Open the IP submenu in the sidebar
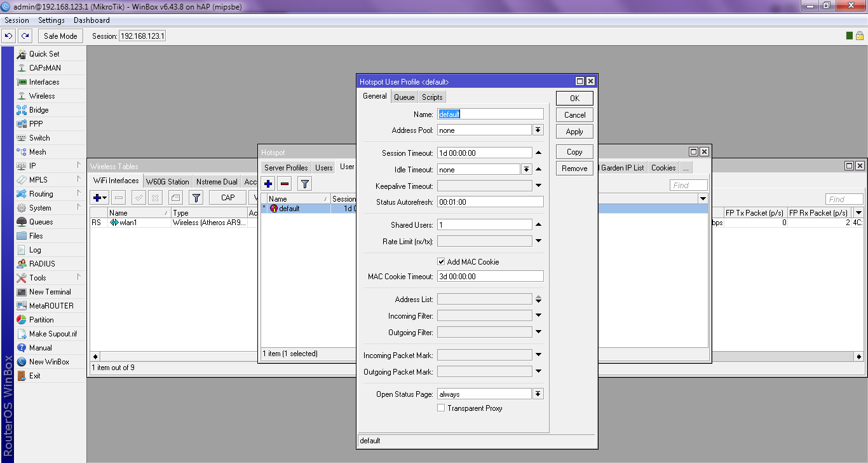 50,166
